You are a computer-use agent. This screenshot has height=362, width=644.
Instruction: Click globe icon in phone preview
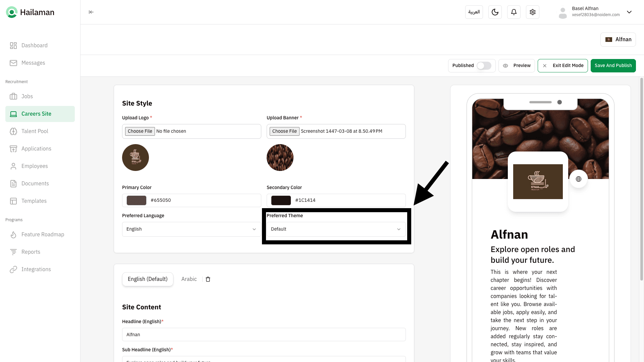(x=578, y=179)
